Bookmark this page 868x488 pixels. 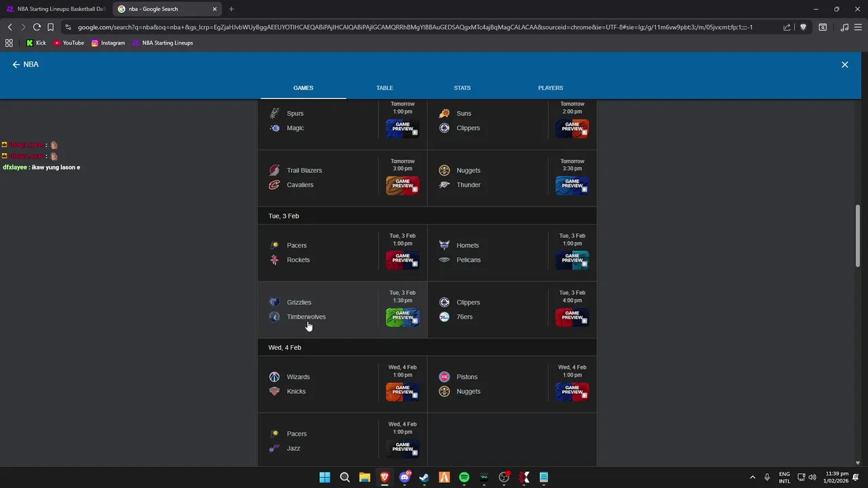pos(50,27)
